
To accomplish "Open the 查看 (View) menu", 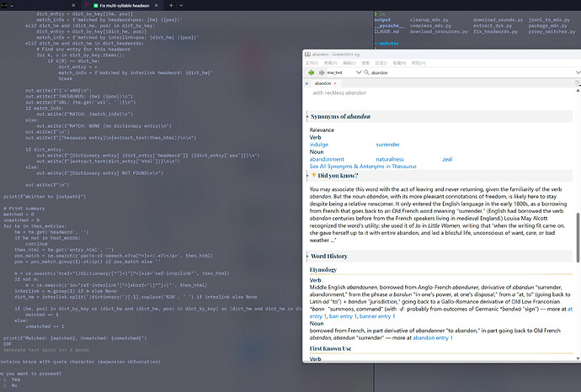I will coord(331,63).
